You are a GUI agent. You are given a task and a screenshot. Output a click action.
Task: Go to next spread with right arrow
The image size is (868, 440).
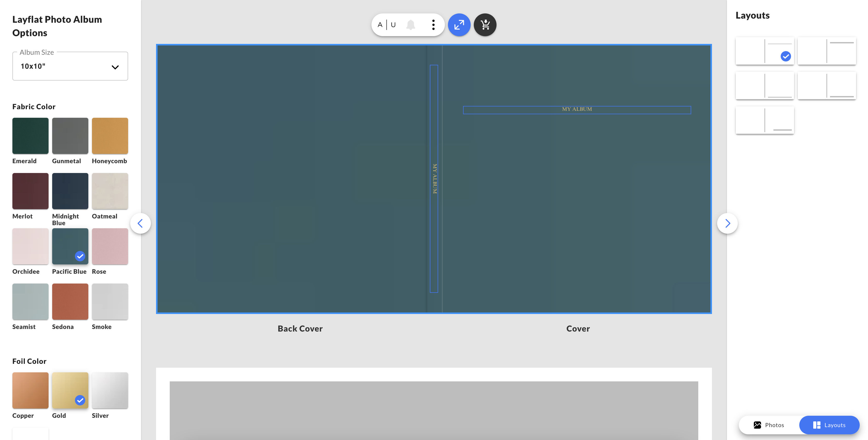click(727, 223)
